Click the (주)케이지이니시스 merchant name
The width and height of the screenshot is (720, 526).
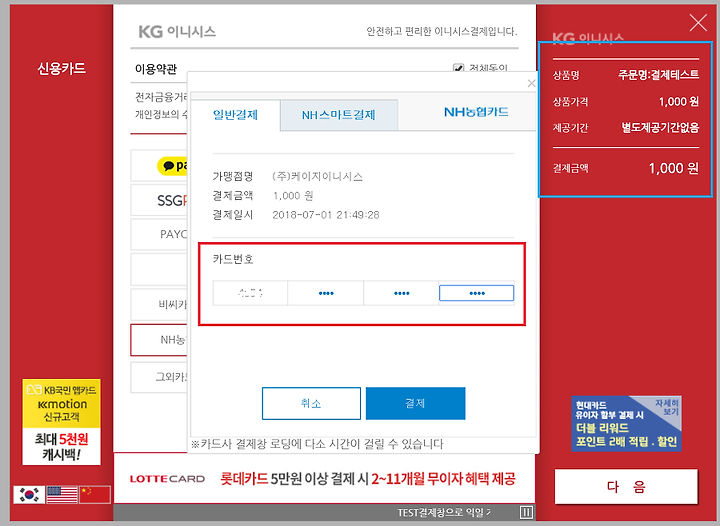[317, 176]
